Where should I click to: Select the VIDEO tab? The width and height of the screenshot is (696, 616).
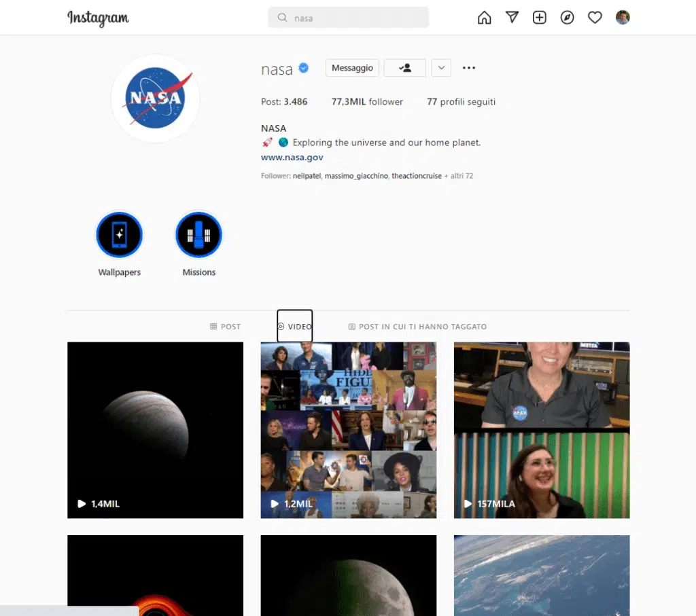pyautogui.click(x=295, y=327)
